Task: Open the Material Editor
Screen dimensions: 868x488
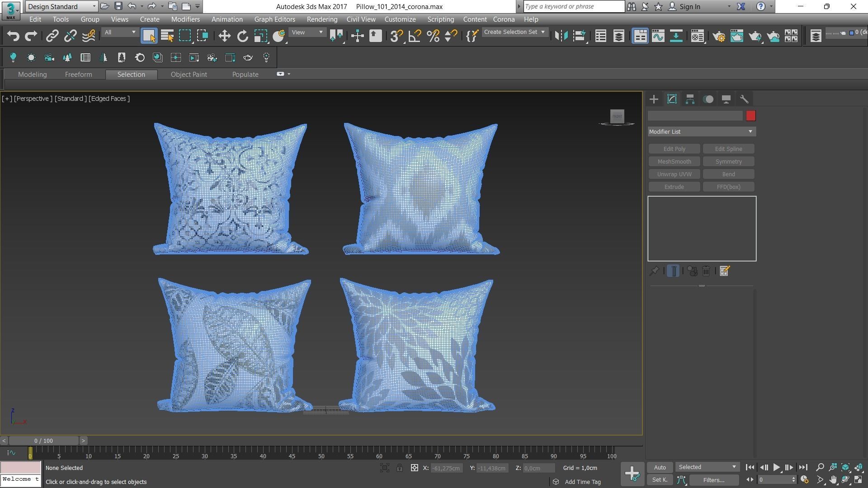Action: coord(698,36)
